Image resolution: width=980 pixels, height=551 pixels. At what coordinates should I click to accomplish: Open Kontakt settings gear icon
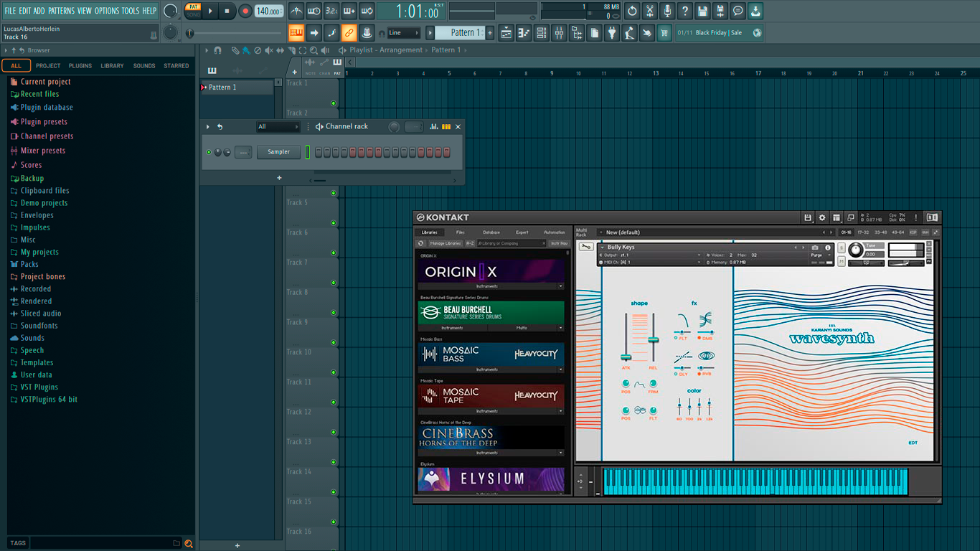(x=822, y=217)
